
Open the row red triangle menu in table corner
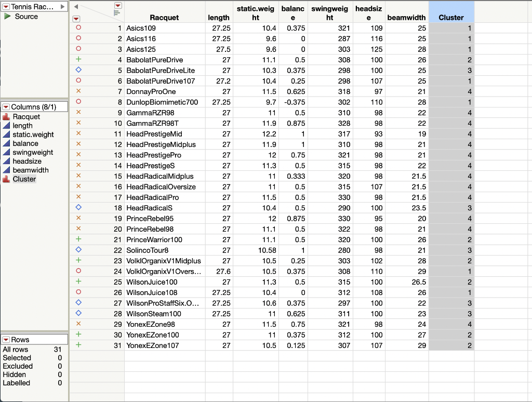pyautogui.click(x=76, y=19)
